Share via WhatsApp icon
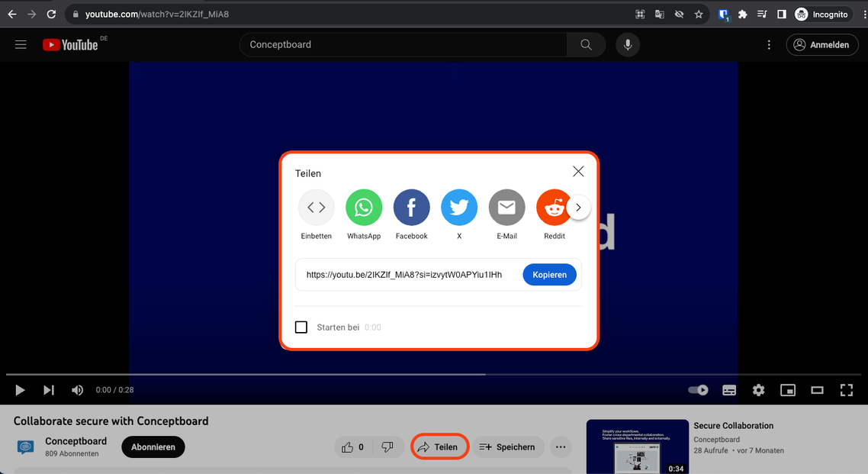The height and width of the screenshot is (474, 868). click(364, 208)
